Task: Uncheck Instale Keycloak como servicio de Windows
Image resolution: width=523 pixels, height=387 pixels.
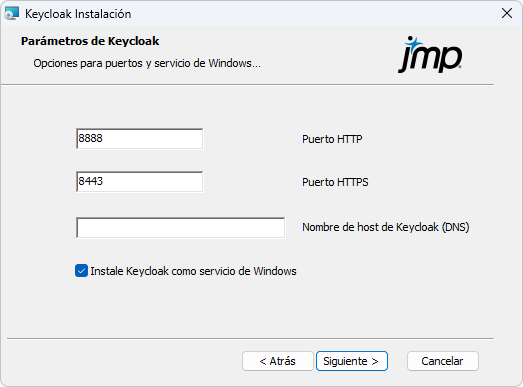Action: tap(81, 271)
